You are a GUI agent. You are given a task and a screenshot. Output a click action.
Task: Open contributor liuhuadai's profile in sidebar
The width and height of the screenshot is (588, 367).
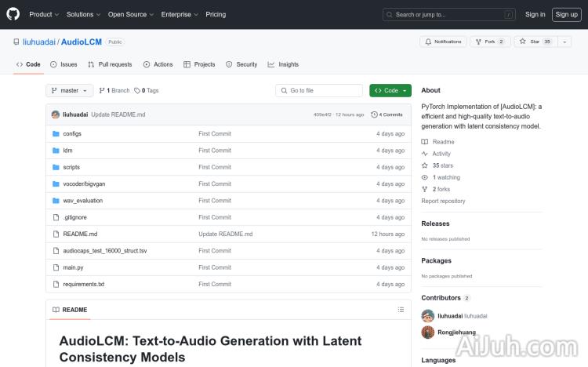click(x=462, y=316)
